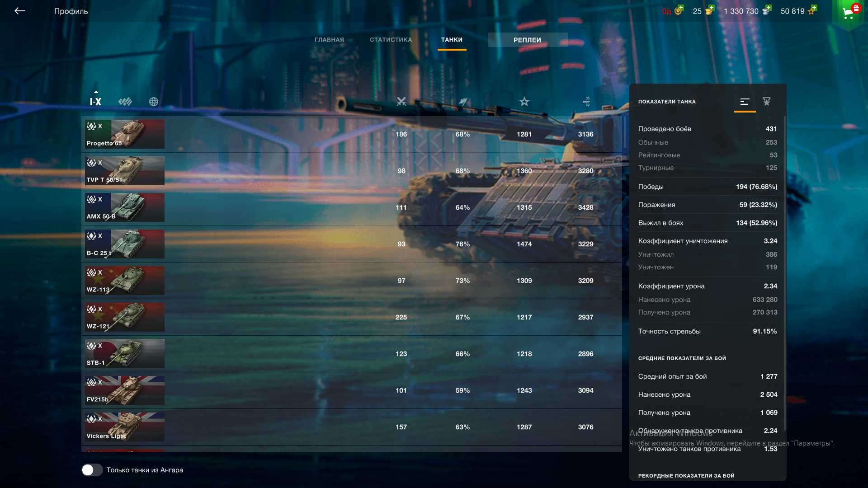Show tank awards medal icon
The image size is (868, 488).
pos(767,102)
